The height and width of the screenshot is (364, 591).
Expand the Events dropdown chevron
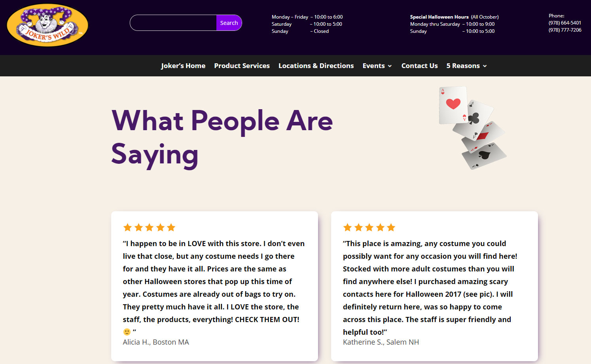pos(390,66)
